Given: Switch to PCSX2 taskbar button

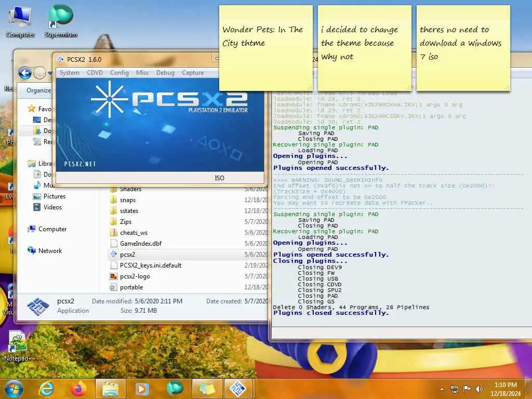Looking at the screenshot, I should pos(238,389).
